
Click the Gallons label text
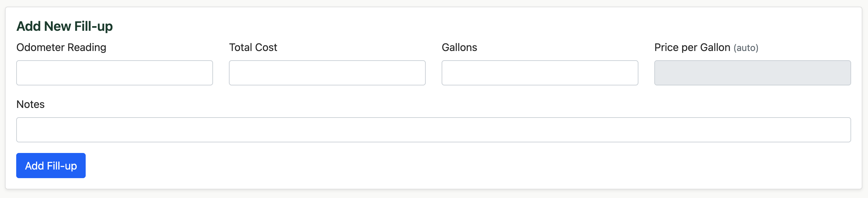pos(459,47)
